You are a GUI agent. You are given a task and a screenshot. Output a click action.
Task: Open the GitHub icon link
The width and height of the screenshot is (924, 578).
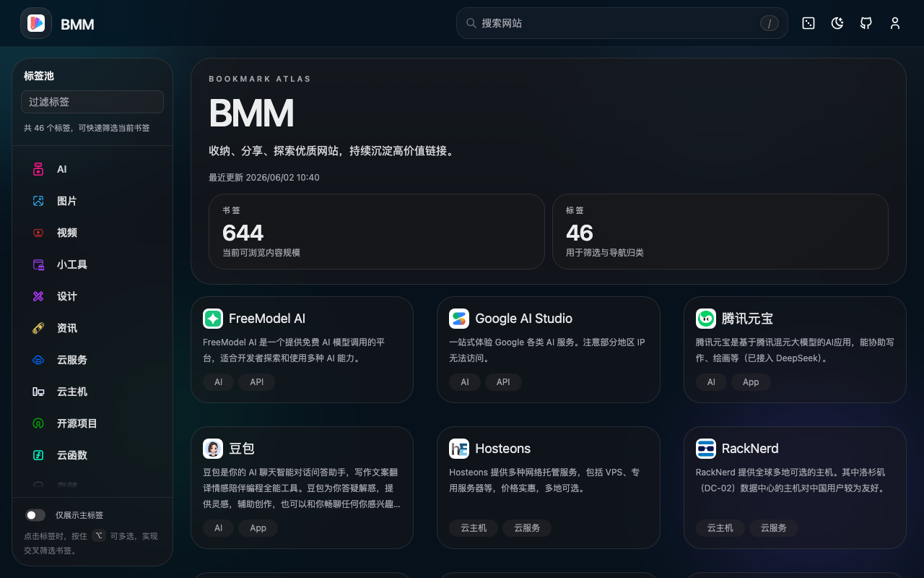866,23
